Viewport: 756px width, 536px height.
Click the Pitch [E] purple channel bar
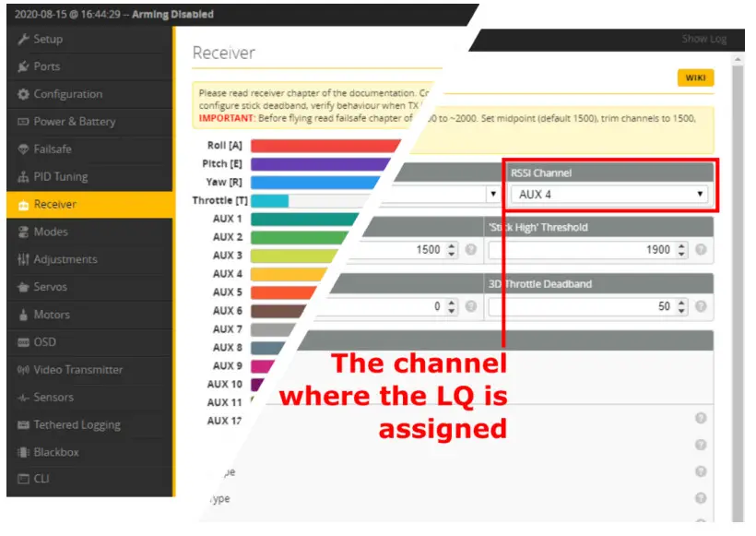tap(321, 164)
